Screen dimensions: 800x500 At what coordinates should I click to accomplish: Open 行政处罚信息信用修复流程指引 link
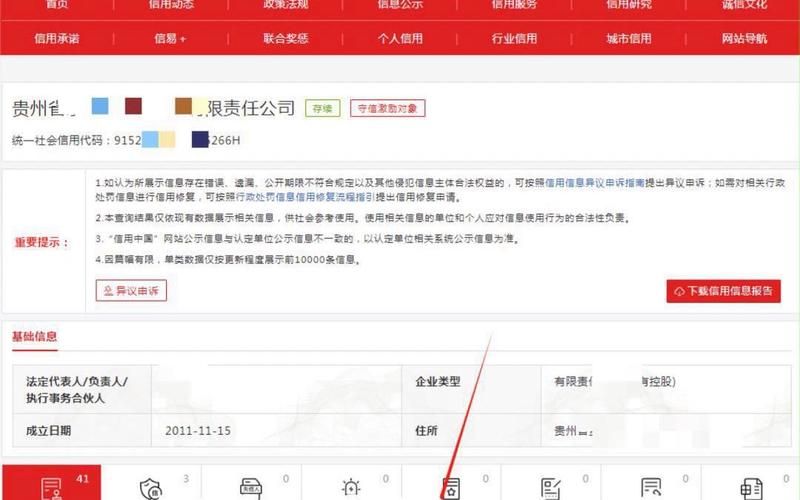coord(305,197)
